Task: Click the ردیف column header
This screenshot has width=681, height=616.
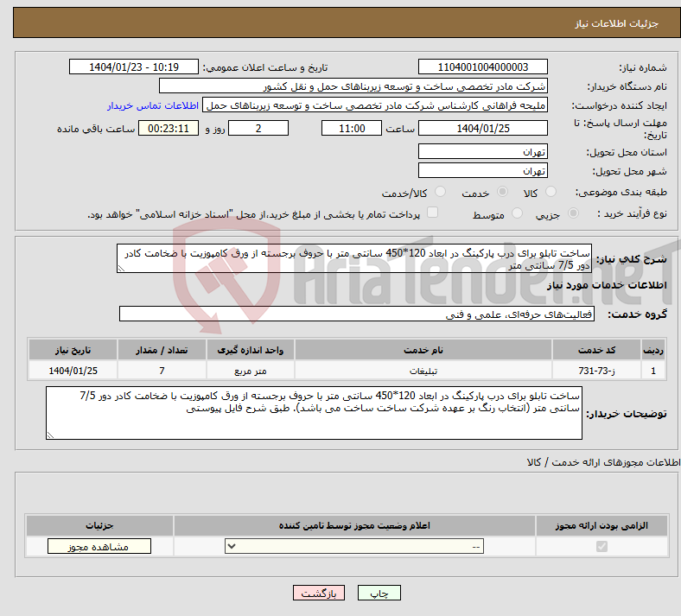Action: [x=653, y=350]
